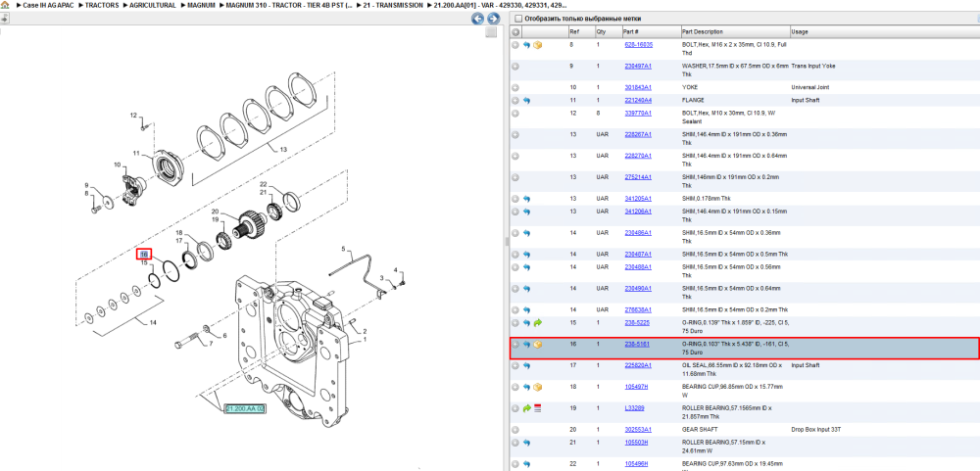Open part number link 105497H
This screenshot has width=980, height=471.
tap(636, 388)
